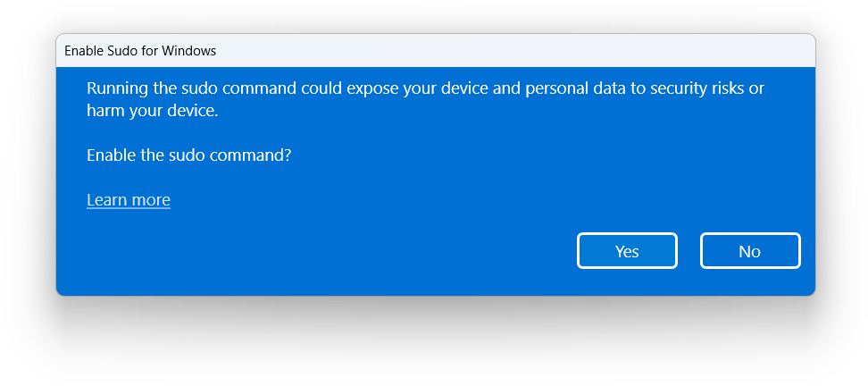Click the "Enable the sudo command?" question text
This screenshot has width=868, height=386.
coord(189,155)
